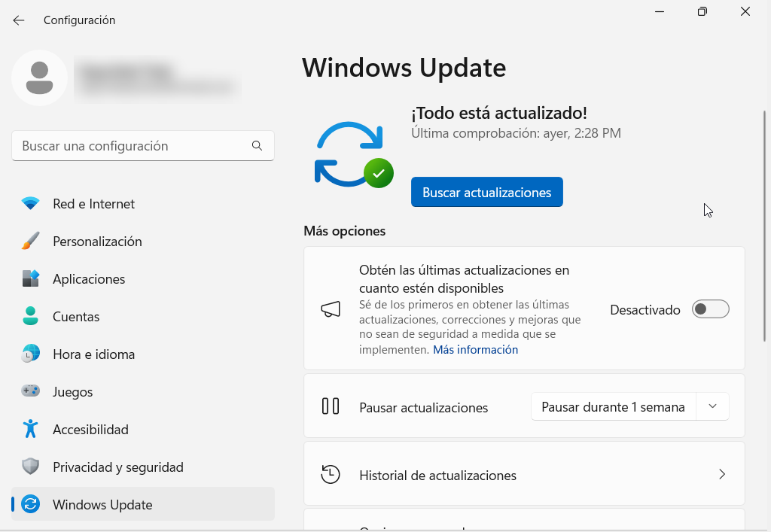Open the Más información link
The image size is (771, 532).
point(475,349)
